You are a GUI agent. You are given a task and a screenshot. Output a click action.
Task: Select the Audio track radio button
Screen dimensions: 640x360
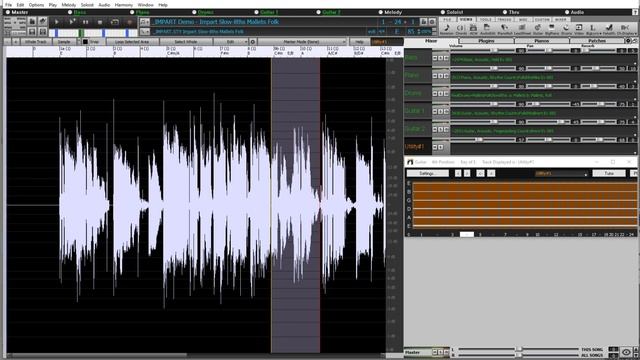[567, 12]
